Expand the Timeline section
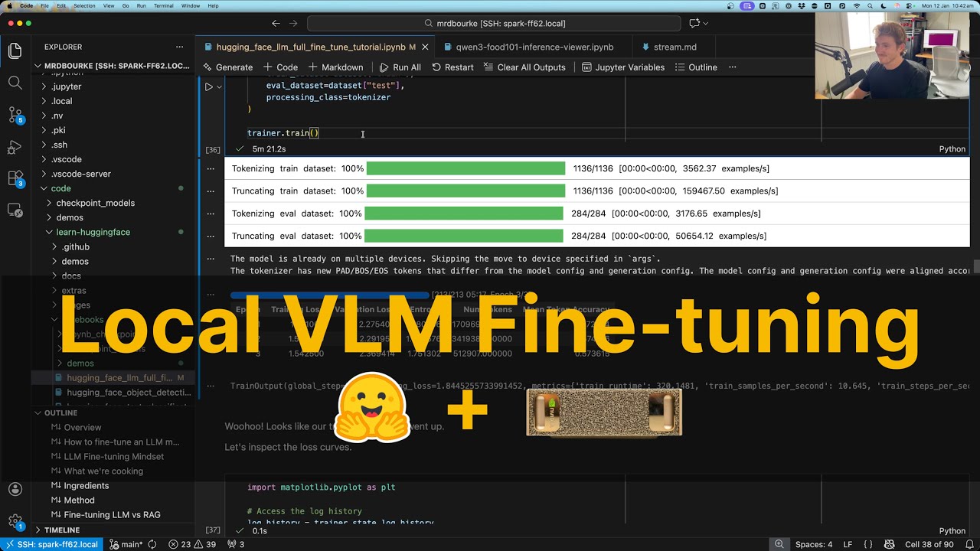The width and height of the screenshot is (980, 551). tap(38, 530)
